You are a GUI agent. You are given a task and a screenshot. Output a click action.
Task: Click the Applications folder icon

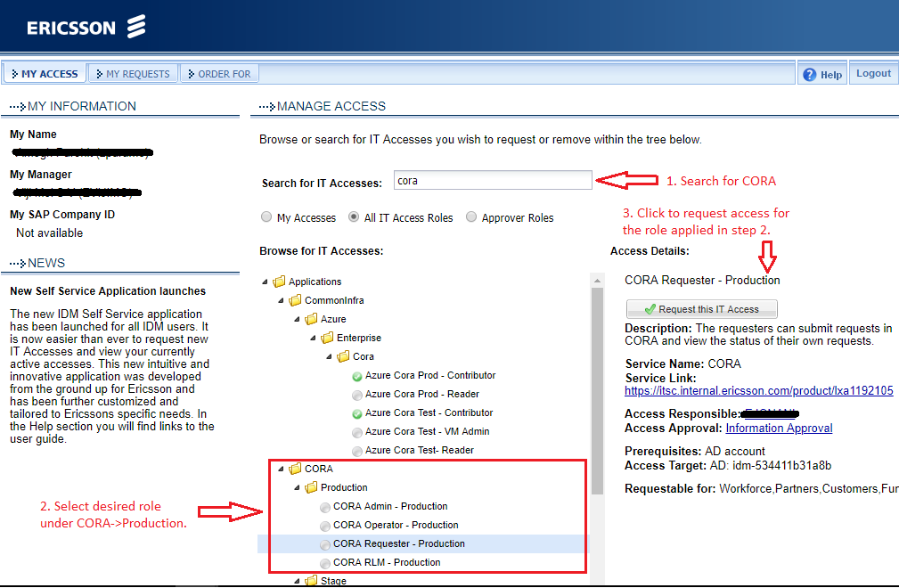[x=279, y=282]
